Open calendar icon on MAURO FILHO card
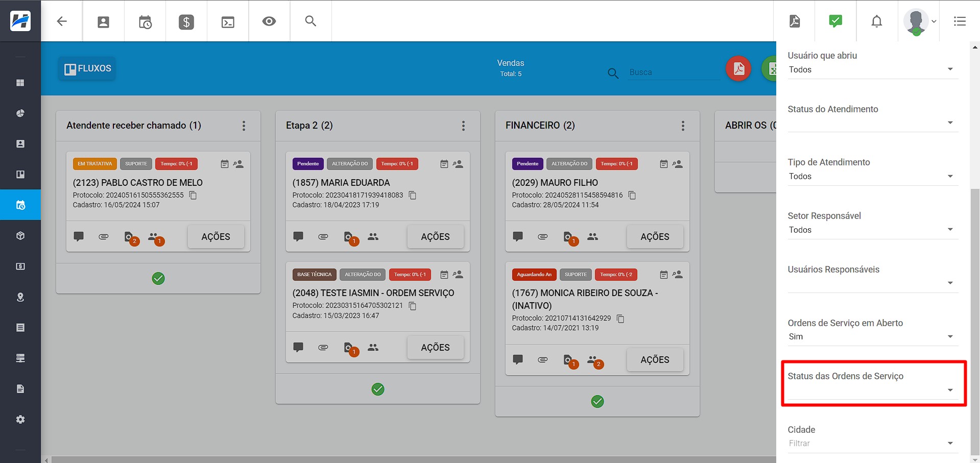Image resolution: width=980 pixels, height=463 pixels. 663,164
